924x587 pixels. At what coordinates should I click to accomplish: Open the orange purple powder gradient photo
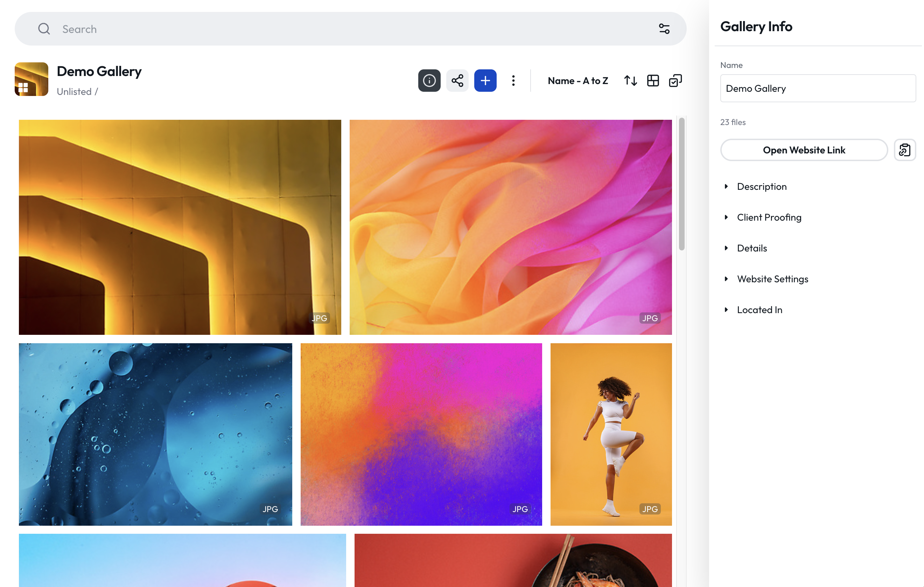(421, 434)
